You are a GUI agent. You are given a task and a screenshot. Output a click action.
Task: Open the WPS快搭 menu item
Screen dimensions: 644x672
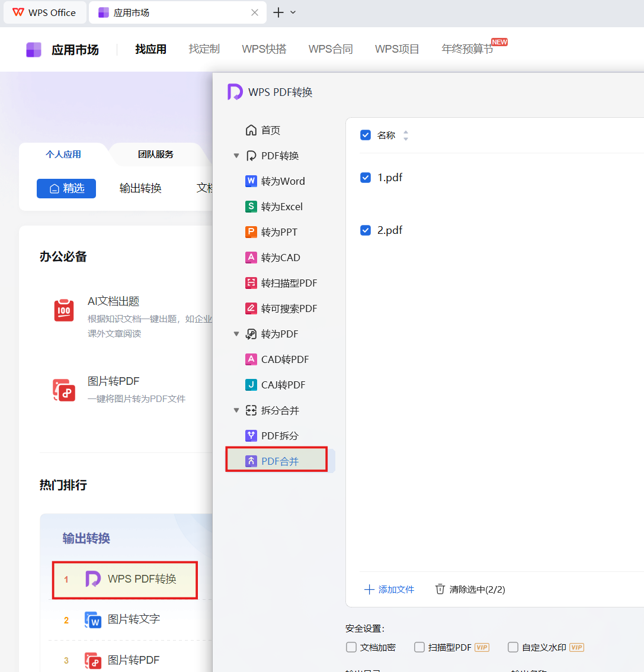[x=264, y=49]
